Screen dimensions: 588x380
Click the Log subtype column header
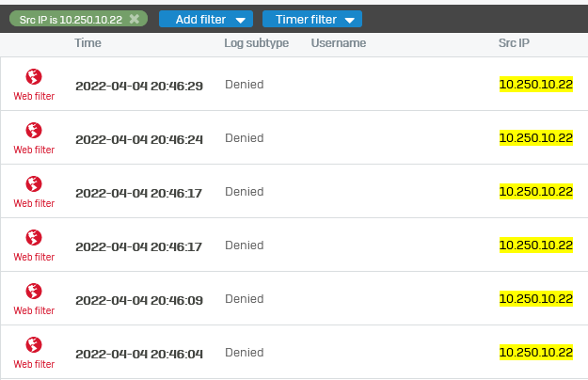tap(257, 43)
